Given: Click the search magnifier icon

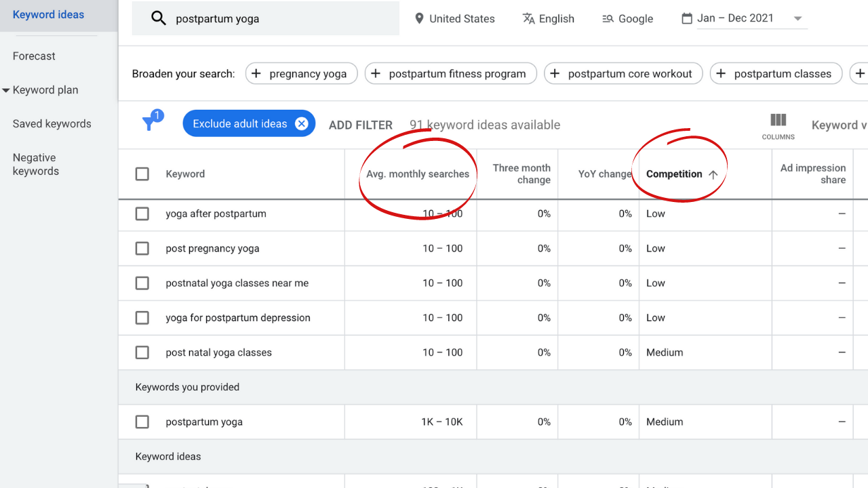Looking at the screenshot, I should point(159,18).
